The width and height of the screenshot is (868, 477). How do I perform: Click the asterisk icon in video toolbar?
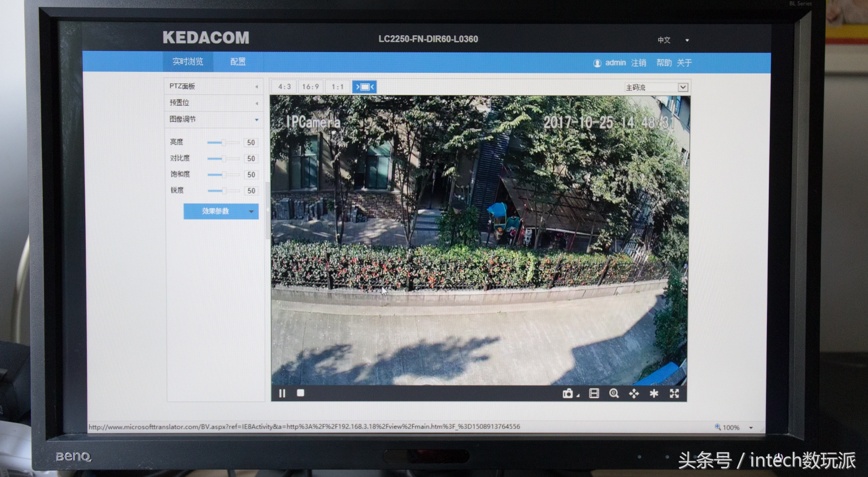pos(654,394)
